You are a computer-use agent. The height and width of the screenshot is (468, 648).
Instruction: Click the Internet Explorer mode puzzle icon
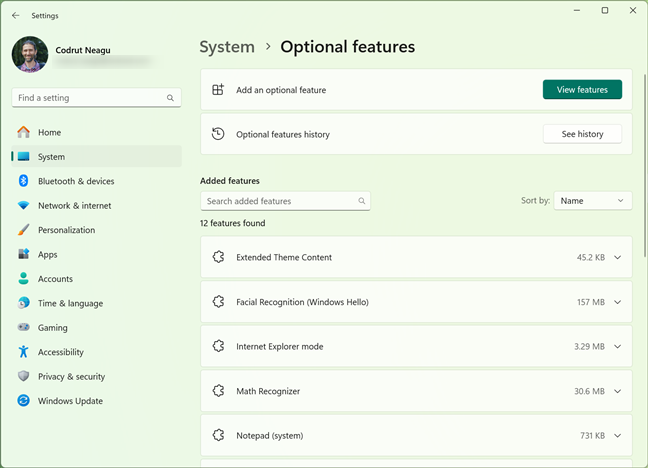tap(218, 346)
